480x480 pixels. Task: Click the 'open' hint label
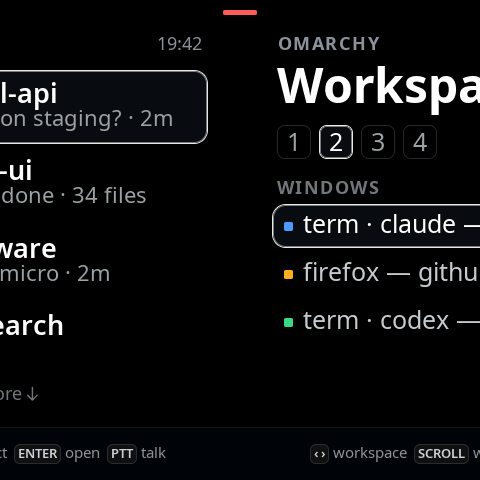(x=82, y=454)
